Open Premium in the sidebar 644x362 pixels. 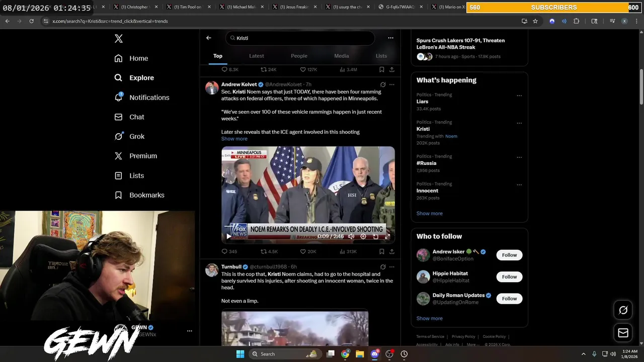click(135, 156)
